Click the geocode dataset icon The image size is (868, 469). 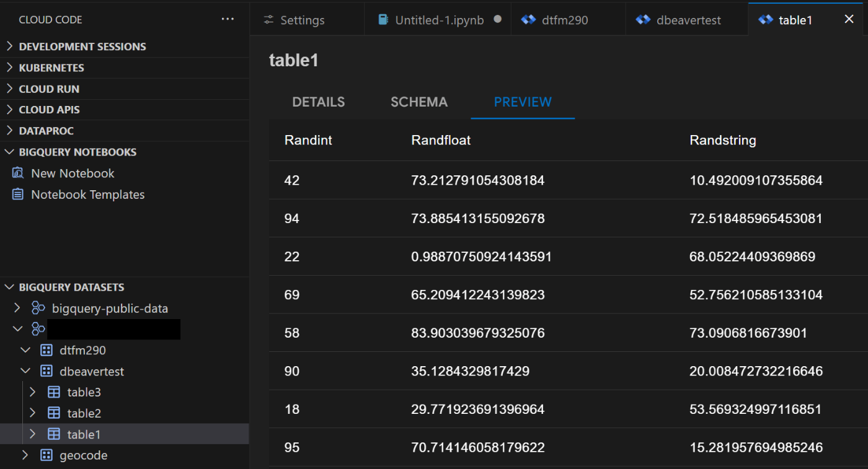pyautogui.click(x=46, y=455)
